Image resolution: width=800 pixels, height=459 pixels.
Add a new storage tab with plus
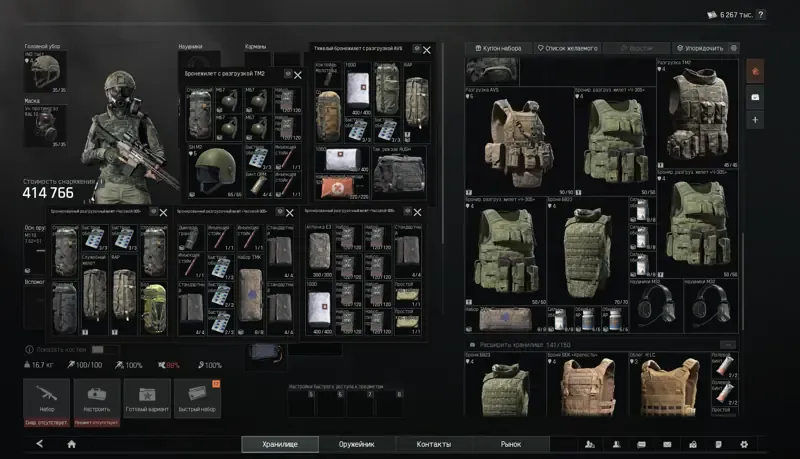(755, 120)
